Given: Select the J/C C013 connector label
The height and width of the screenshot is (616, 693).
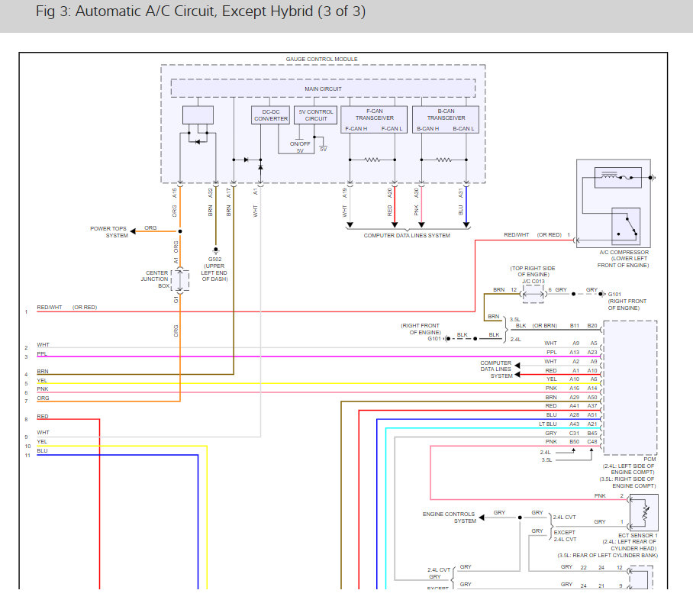Looking at the screenshot, I should pyautogui.click(x=533, y=281).
